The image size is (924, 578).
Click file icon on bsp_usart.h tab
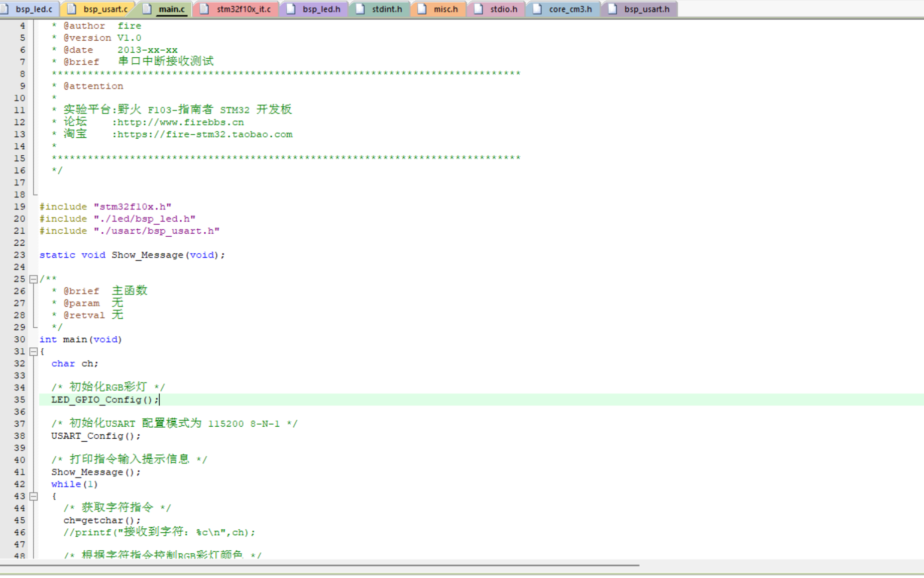(x=613, y=9)
